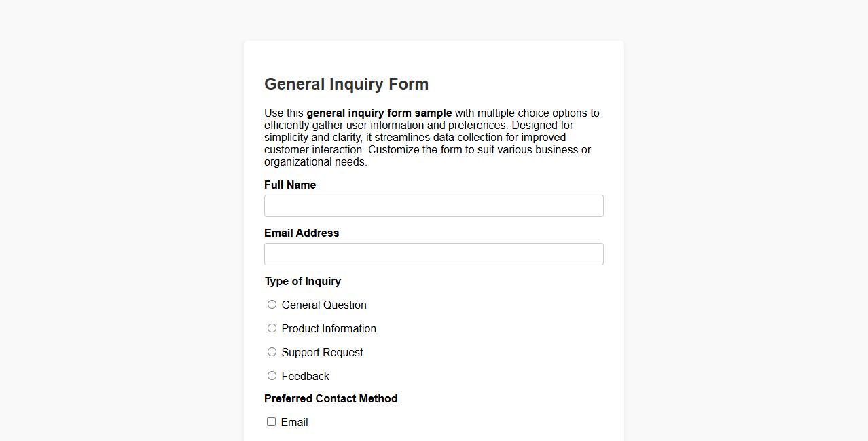The image size is (868, 441).
Task: Click the Support Request label text
Action: [x=322, y=351]
